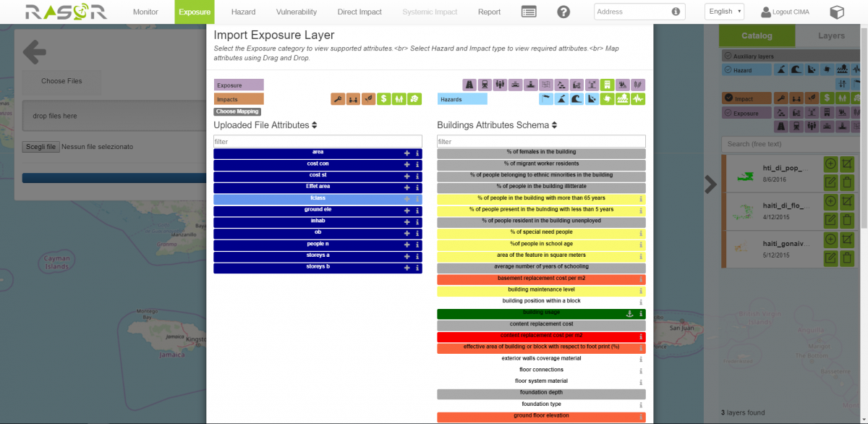Click the Uploaded File Attributes filter field

click(x=318, y=142)
